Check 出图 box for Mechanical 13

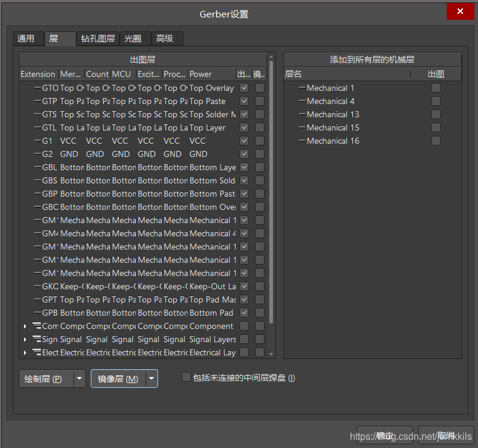point(436,114)
